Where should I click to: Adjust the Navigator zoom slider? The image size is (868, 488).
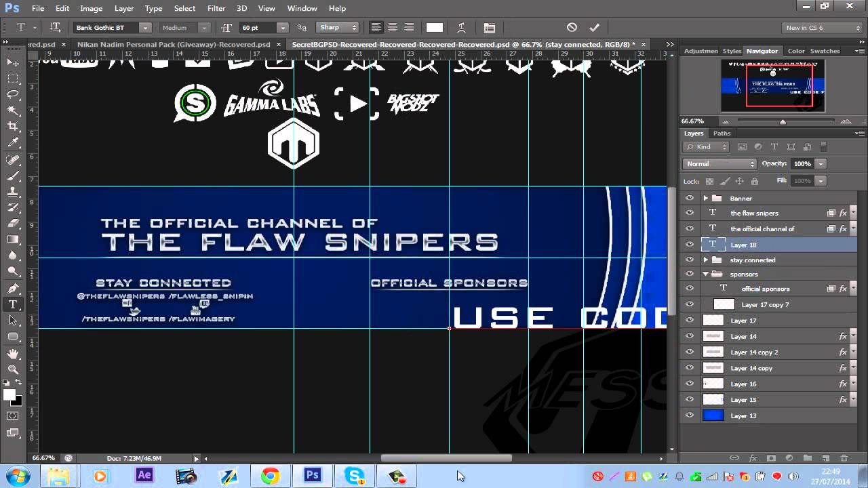[783, 121]
